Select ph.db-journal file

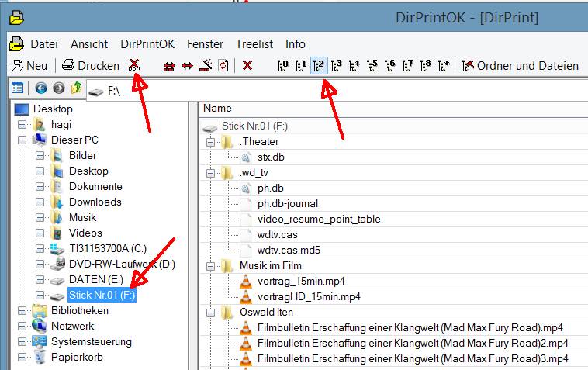coord(288,203)
